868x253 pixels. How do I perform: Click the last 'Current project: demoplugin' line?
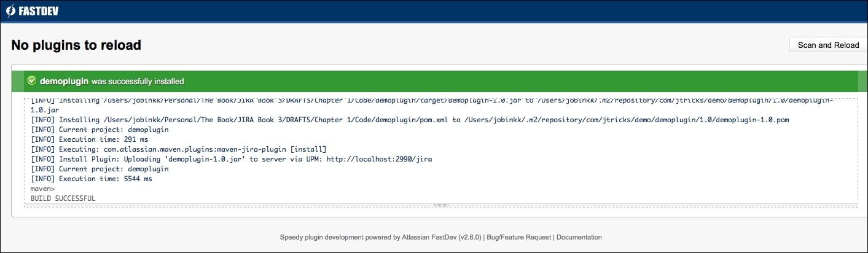click(x=100, y=169)
